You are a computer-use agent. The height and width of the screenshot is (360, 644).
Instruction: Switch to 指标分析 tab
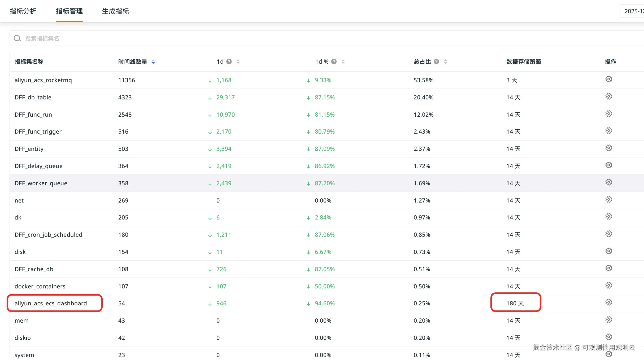23,11
